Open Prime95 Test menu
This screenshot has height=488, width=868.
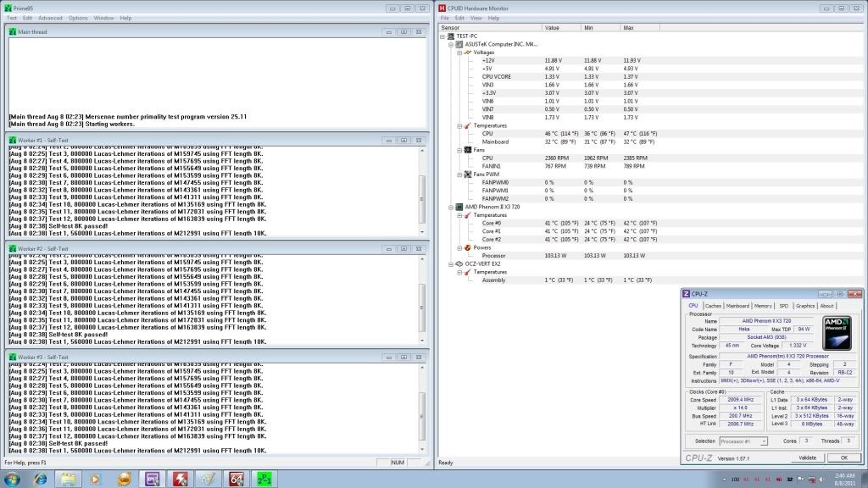coord(12,19)
